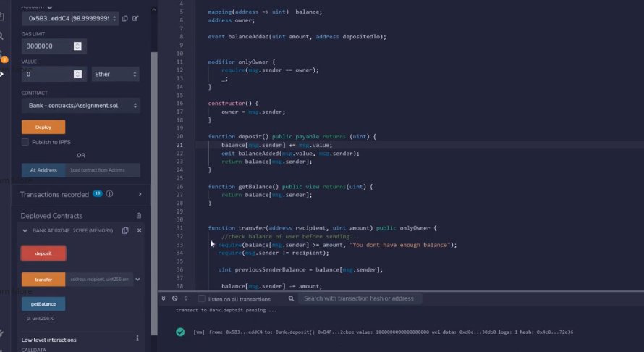Viewport: 644px width, 352px height.
Task: Click the '0: uint256: 0' result
Action: [x=41, y=318]
